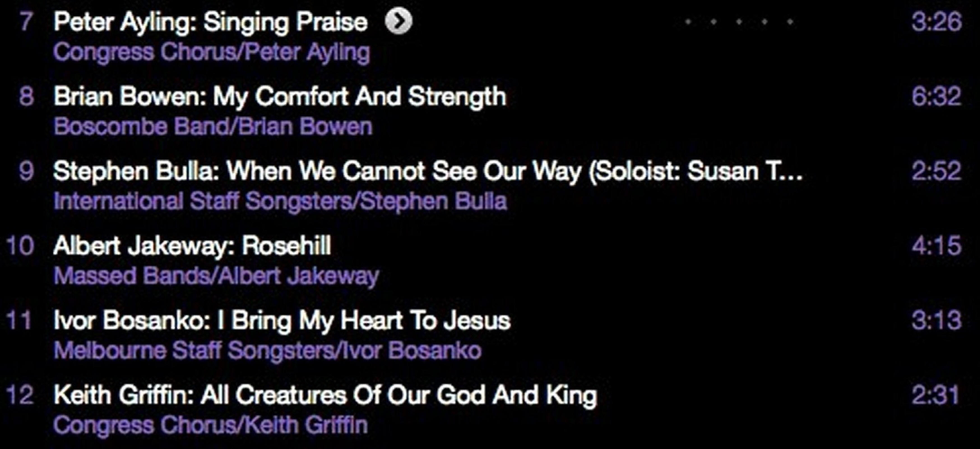Viewport: 980px width, 449px height.
Task: Click the middle rating dot on track 7
Action: 739,22
